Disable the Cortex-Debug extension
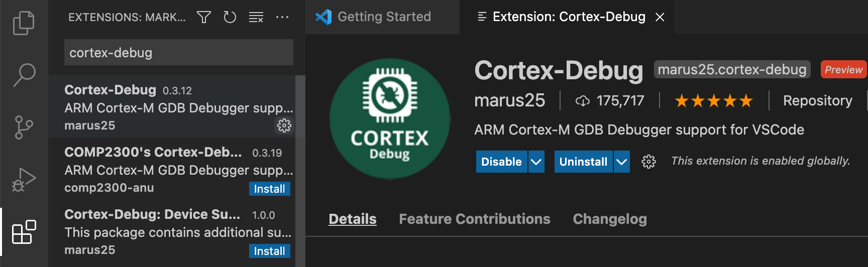 click(x=501, y=162)
